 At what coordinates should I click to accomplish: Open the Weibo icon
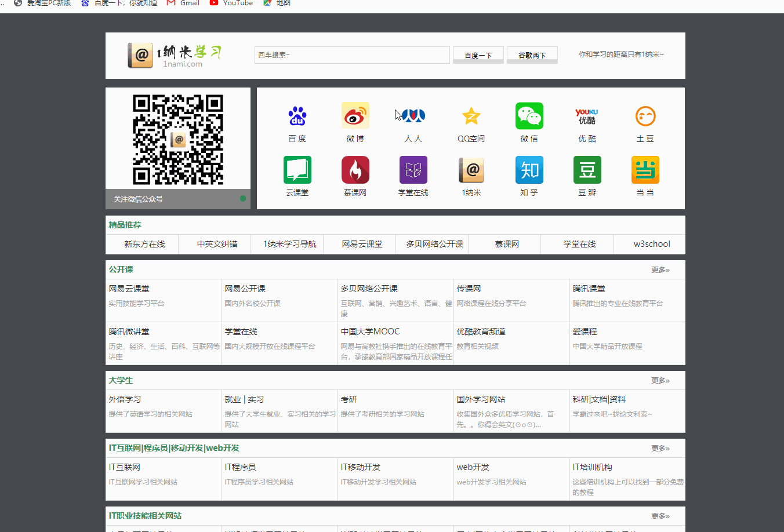[x=355, y=116]
